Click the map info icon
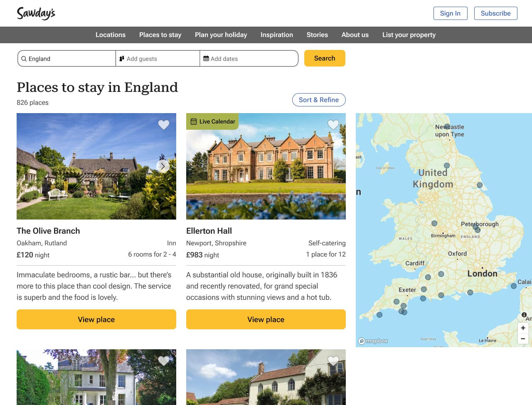This screenshot has height=405, width=532. (524, 315)
